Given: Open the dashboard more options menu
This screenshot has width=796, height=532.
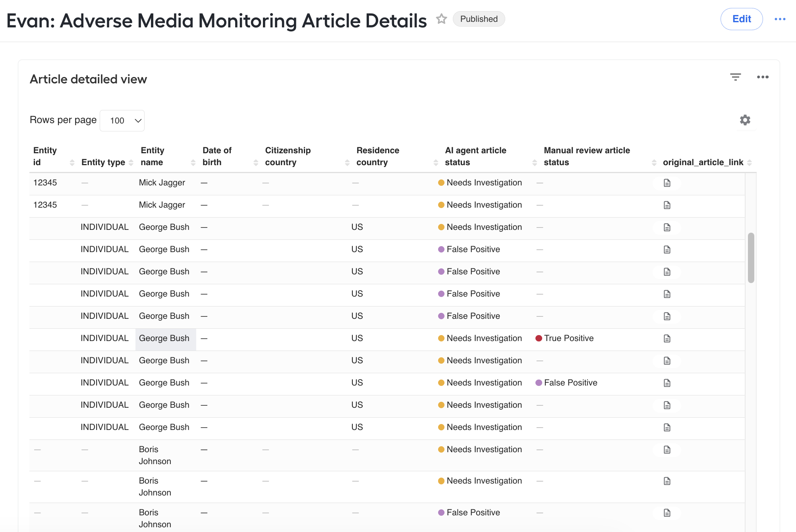Looking at the screenshot, I should (x=780, y=19).
